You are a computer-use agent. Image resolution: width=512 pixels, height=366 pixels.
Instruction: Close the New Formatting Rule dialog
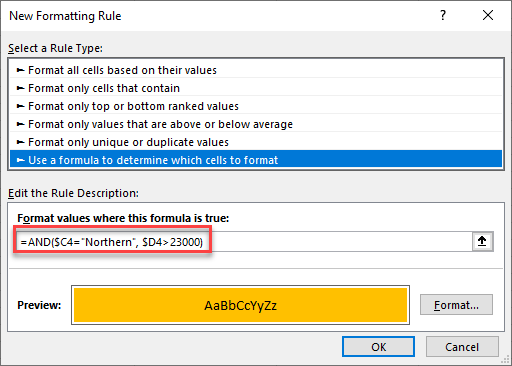click(x=488, y=15)
